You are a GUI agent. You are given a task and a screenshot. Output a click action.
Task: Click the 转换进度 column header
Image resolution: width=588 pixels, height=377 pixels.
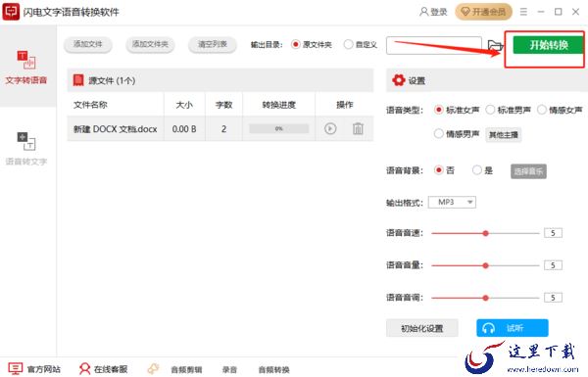click(279, 105)
